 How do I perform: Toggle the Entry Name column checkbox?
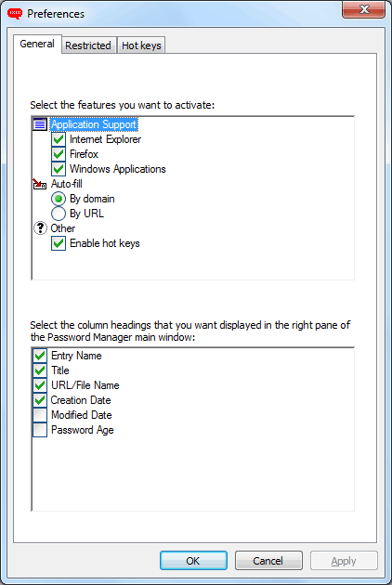coord(40,356)
